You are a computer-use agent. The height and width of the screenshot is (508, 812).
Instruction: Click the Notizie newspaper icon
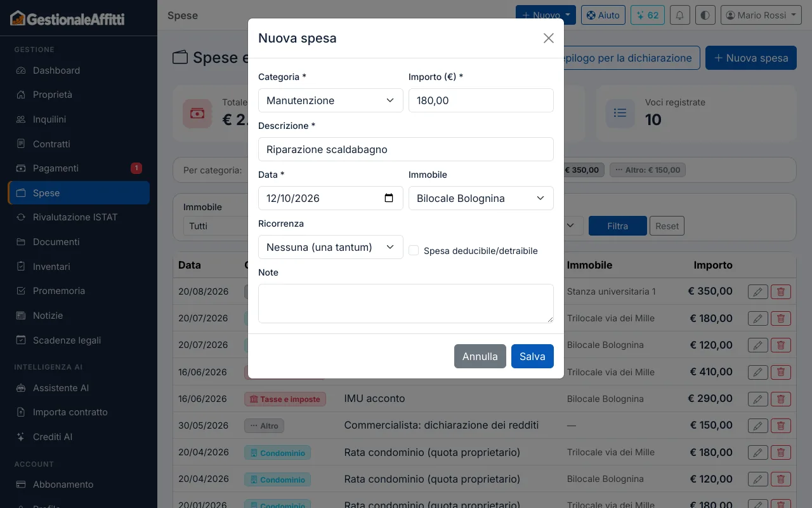click(21, 316)
